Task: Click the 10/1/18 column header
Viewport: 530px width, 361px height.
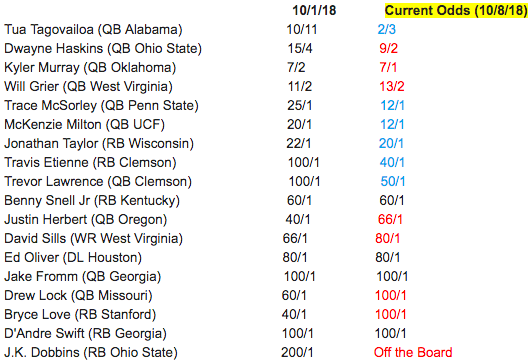Action: pos(314,10)
